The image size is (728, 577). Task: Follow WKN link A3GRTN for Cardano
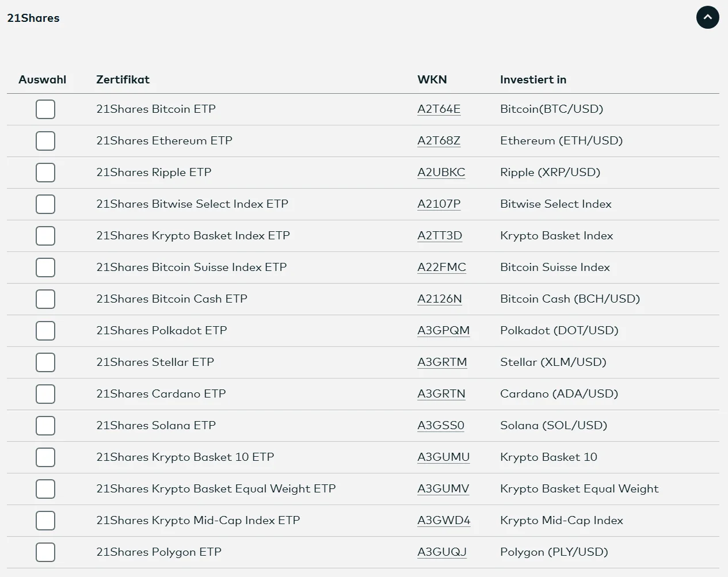[x=441, y=394]
